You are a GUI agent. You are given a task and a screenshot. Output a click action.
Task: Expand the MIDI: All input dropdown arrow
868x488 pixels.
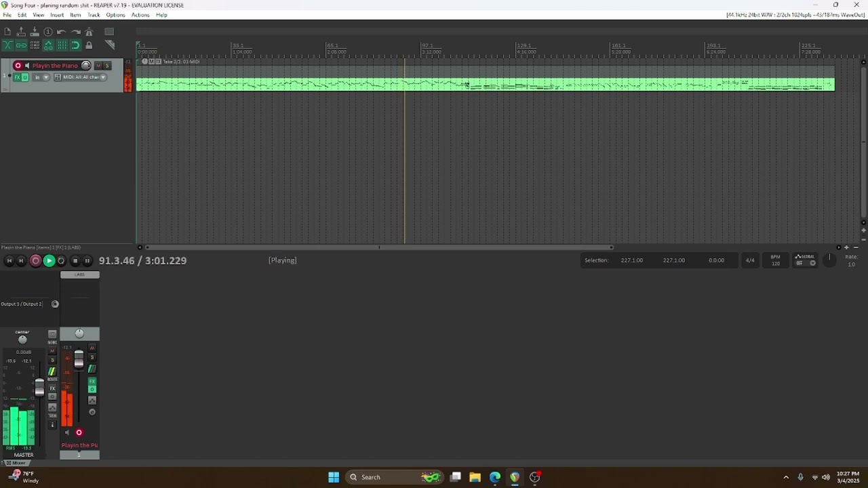click(103, 77)
